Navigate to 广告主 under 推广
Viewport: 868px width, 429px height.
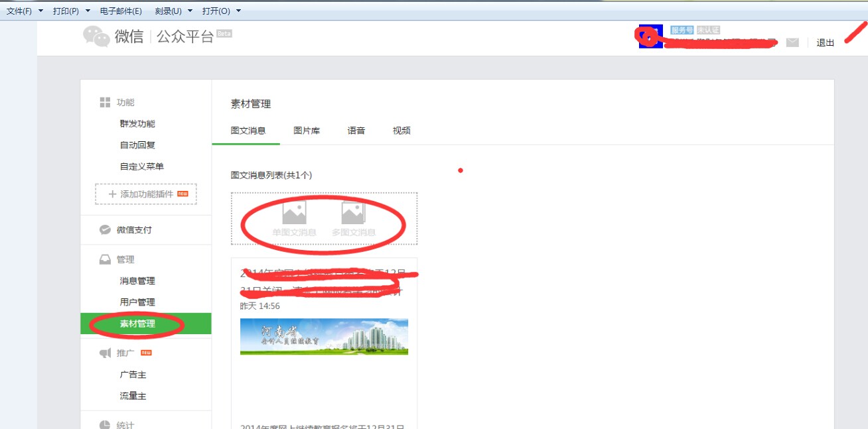point(131,374)
